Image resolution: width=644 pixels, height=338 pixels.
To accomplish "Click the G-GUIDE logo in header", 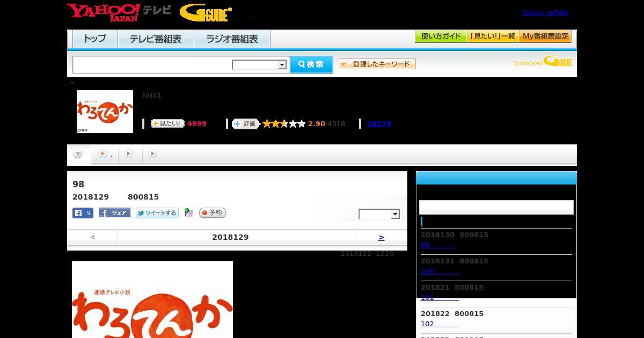I will [x=206, y=13].
